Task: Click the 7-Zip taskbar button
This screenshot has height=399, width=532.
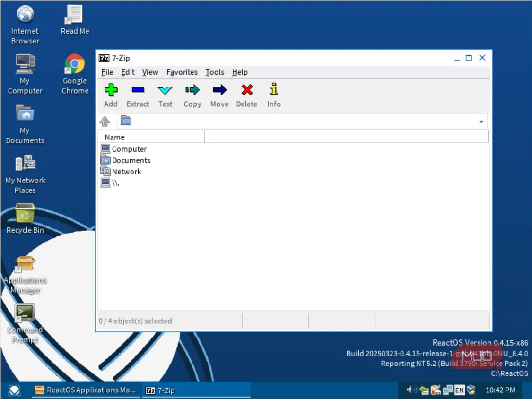Action: [x=195, y=390]
